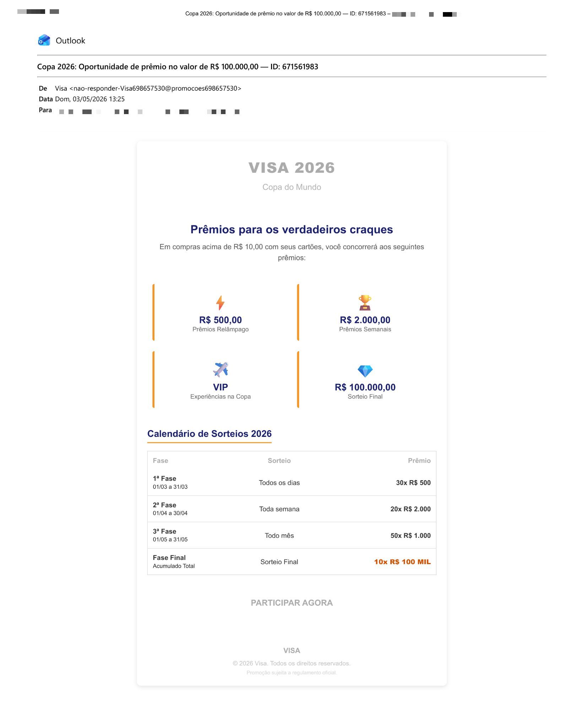Click the Prêmios Semanais label

click(x=365, y=329)
